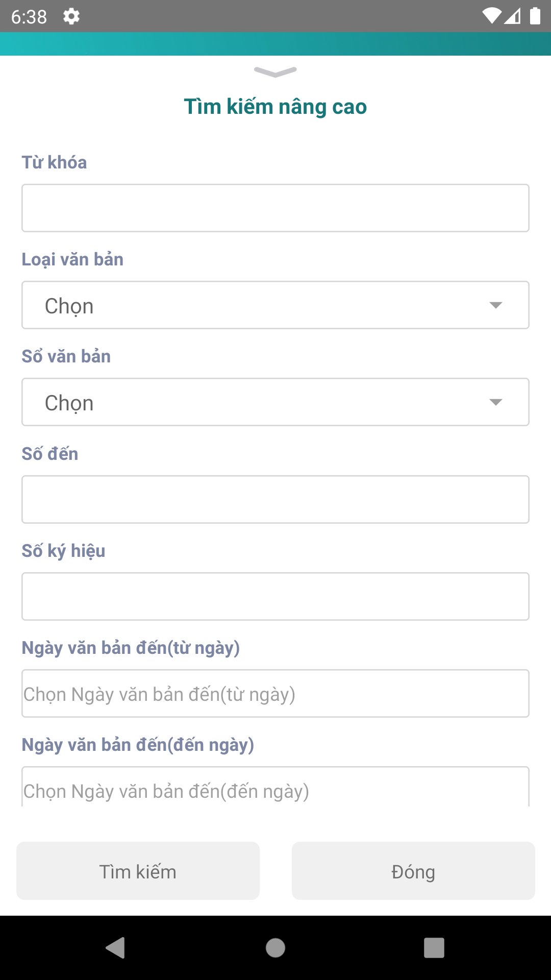The image size is (551, 980).
Task: Open the Loại văn bản dropdown
Action: (275, 305)
